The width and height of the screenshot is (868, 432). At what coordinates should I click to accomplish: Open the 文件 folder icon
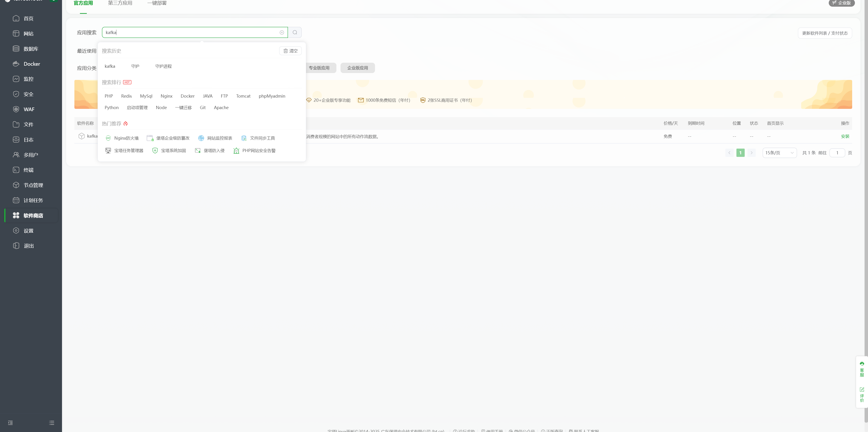(x=16, y=124)
